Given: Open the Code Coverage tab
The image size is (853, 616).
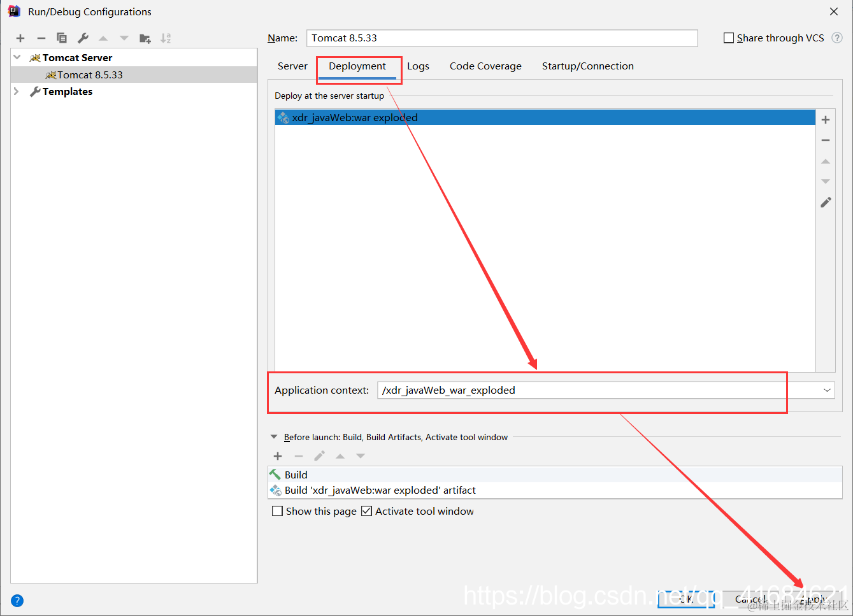Looking at the screenshot, I should point(485,66).
